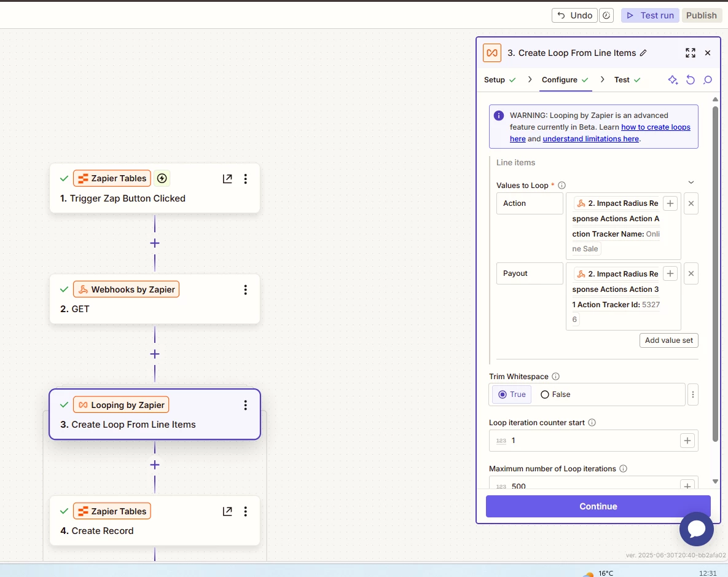Insert data with plus in Action value
This screenshot has height=577, width=728.
point(670,203)
